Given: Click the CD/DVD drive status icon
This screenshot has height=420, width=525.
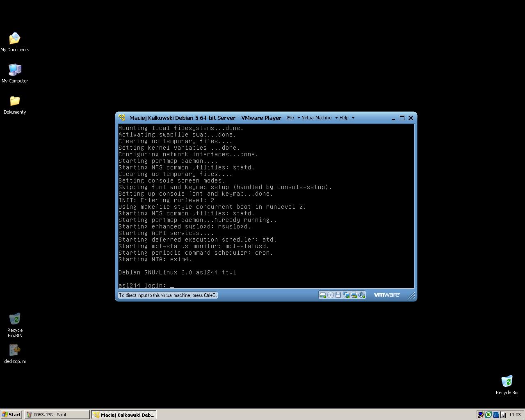Looking at the screenshot, I should (x=330, y=295).
